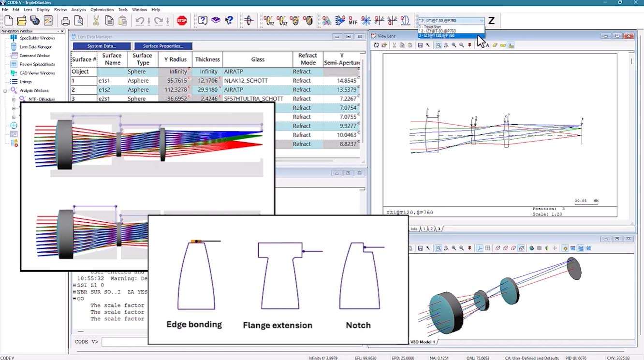Click the text annotation A icon in View Lens
The width and height of the screenshot is (644, 360).
487,45
